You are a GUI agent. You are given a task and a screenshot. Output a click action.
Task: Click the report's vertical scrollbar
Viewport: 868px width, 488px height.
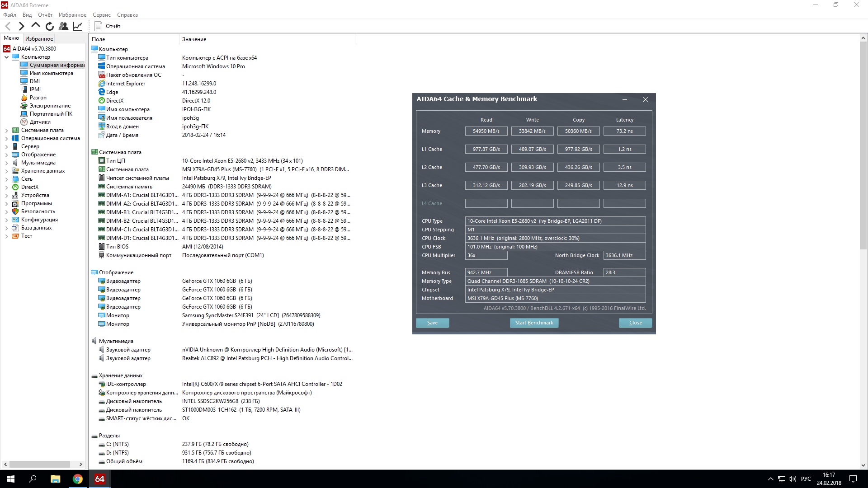click(x=863, y=145)
